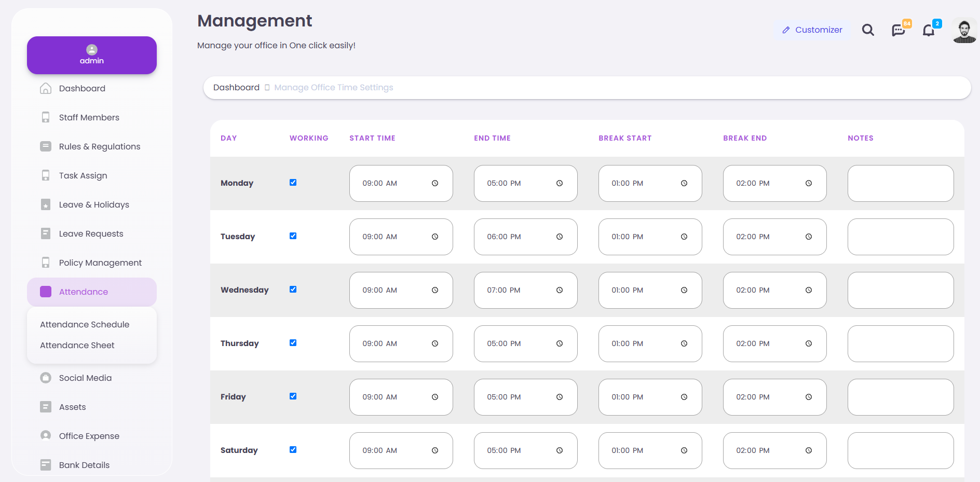Open Wednesday end time picker clock
This screenshot has width=980, height=482.
coord(560,290)
